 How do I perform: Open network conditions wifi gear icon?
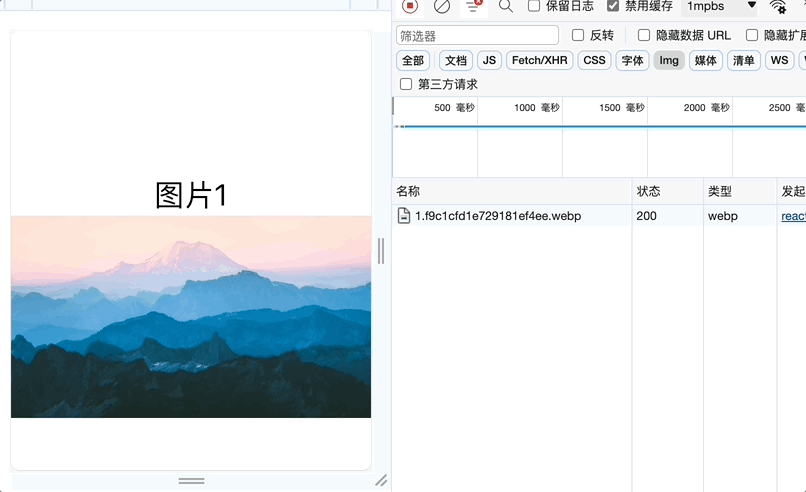pos(778,7)
